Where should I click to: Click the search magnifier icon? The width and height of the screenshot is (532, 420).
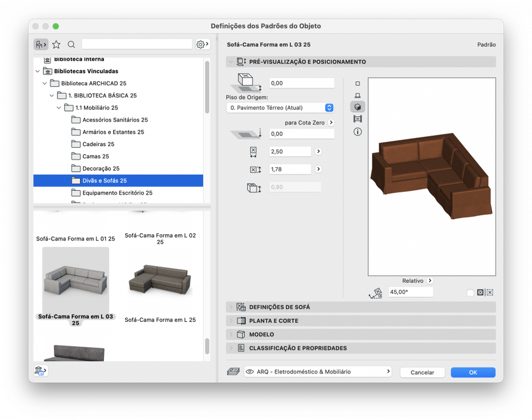point(71,44)
